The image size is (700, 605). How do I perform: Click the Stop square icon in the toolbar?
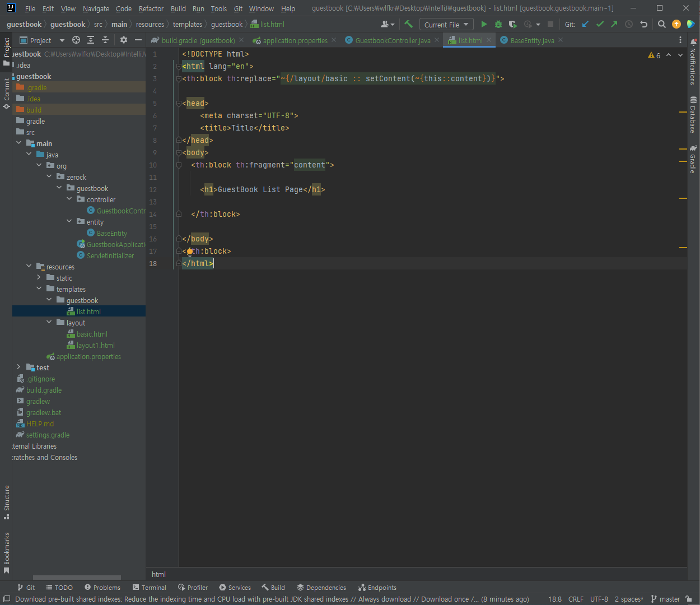point(550,24)
